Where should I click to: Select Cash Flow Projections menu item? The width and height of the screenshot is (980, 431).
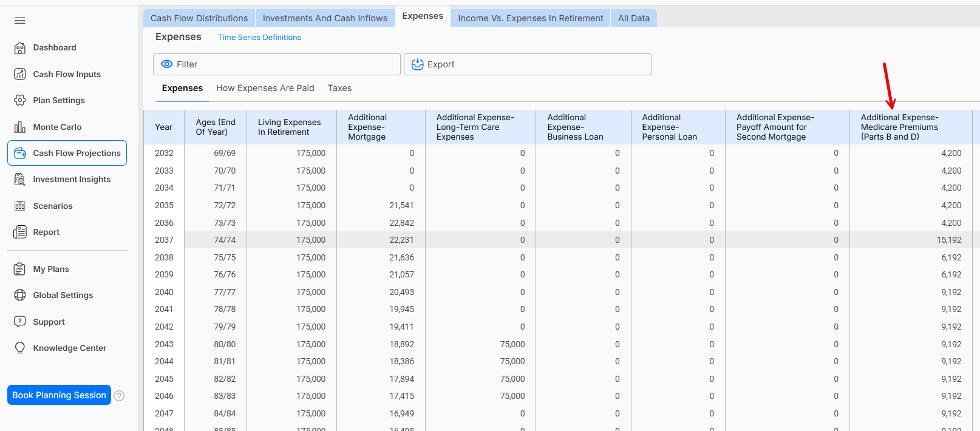coord(67,153)
